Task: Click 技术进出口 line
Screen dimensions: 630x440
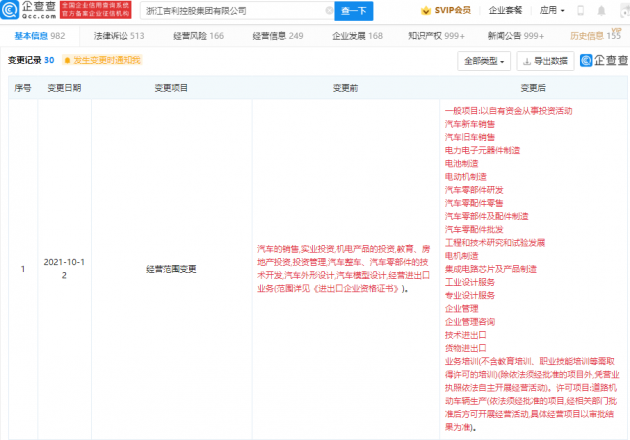Action: [x=466, y=335]
